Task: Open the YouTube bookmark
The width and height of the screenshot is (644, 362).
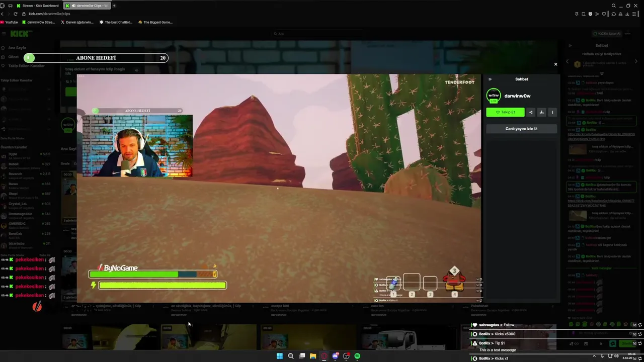Action: (9, 22)
